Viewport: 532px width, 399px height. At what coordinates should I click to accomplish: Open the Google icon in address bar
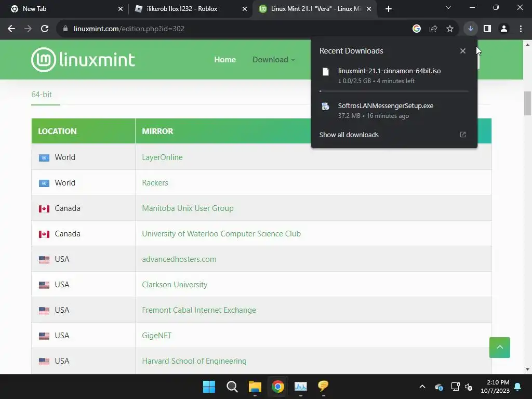click(x=416, y=29)
